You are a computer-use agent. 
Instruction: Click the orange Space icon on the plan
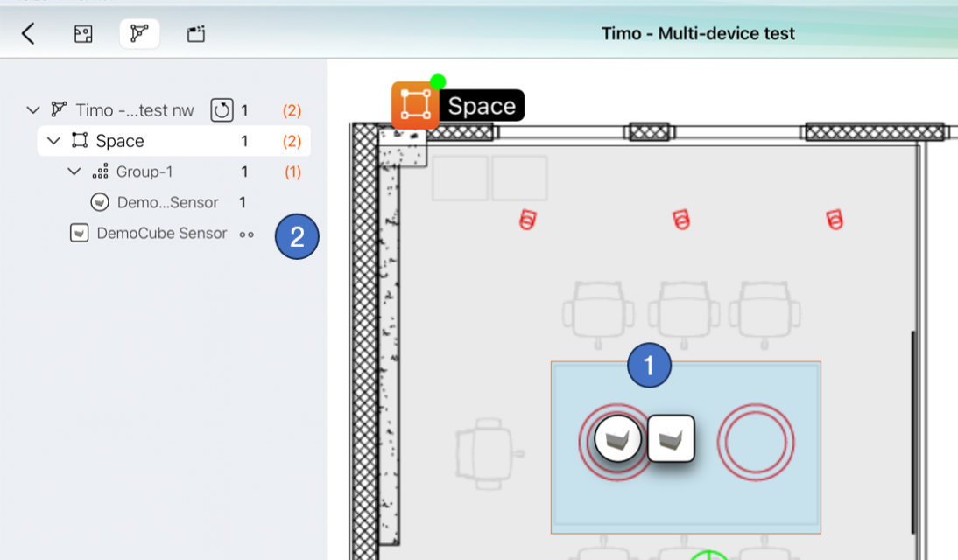(415, 106)
